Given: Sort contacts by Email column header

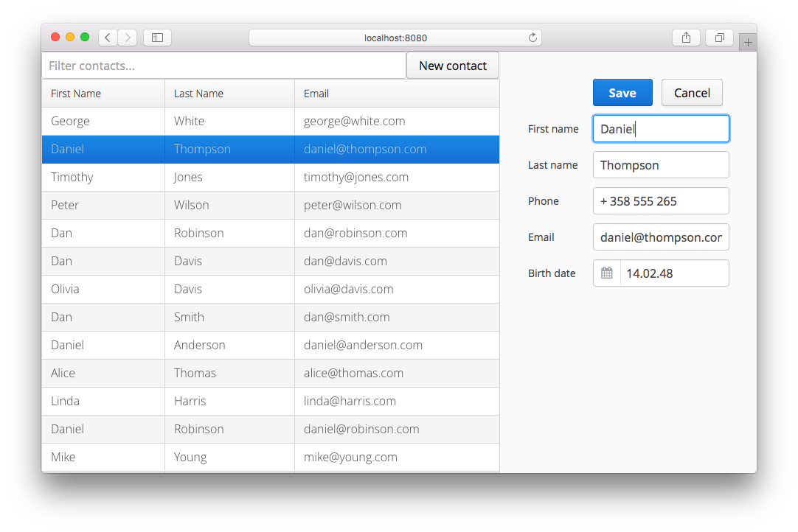Looking at the screenshot, I should [x=316, y=93].
